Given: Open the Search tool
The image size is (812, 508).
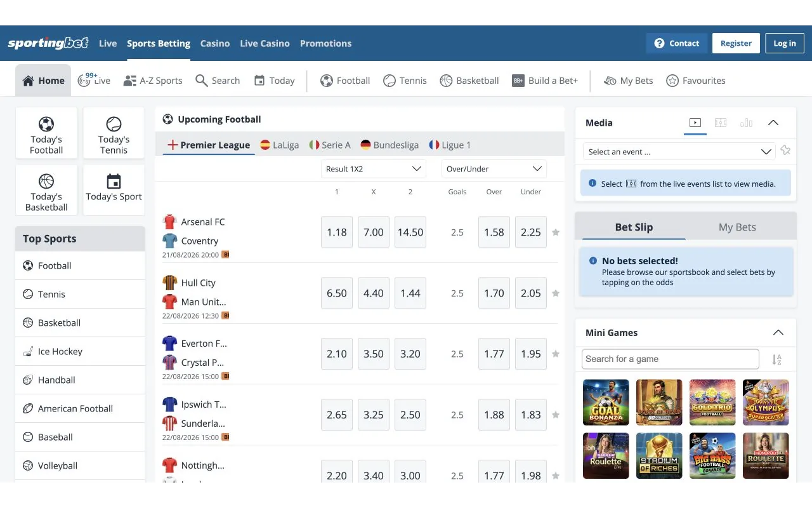Looking at the screenshot, I should click(x=218, y=81).
